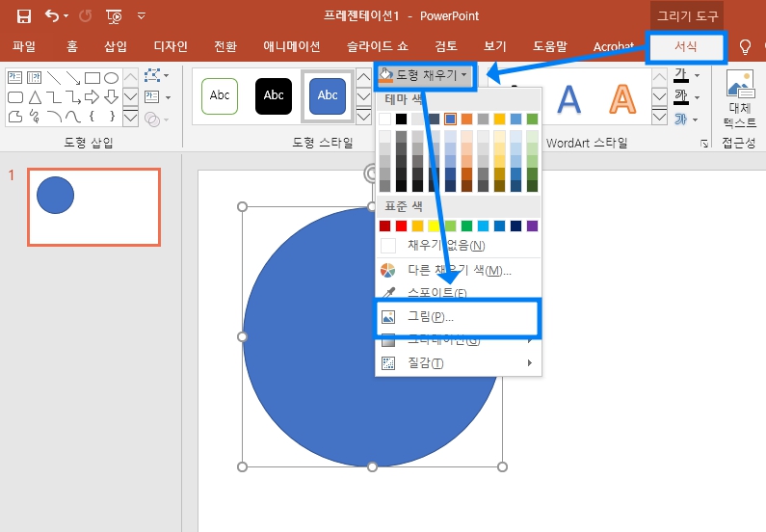Pick standard light blue color swatch
The image size is (766, 532).
[x=483, y=226]
